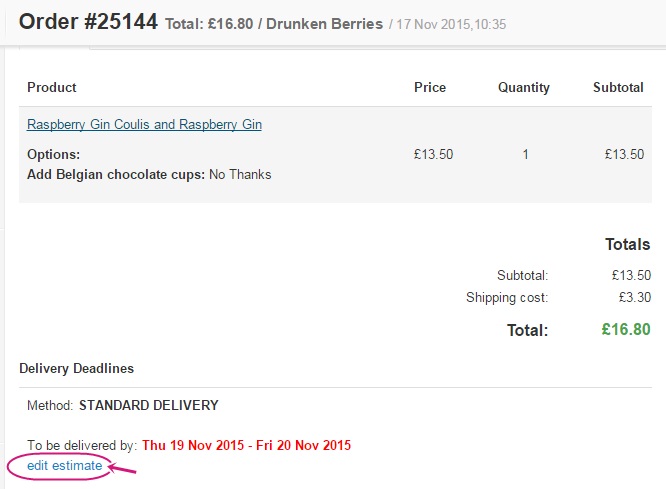Click the Delivery Deadlines heading
Viewport: 666px width, 489px height.
pos(76,369)
